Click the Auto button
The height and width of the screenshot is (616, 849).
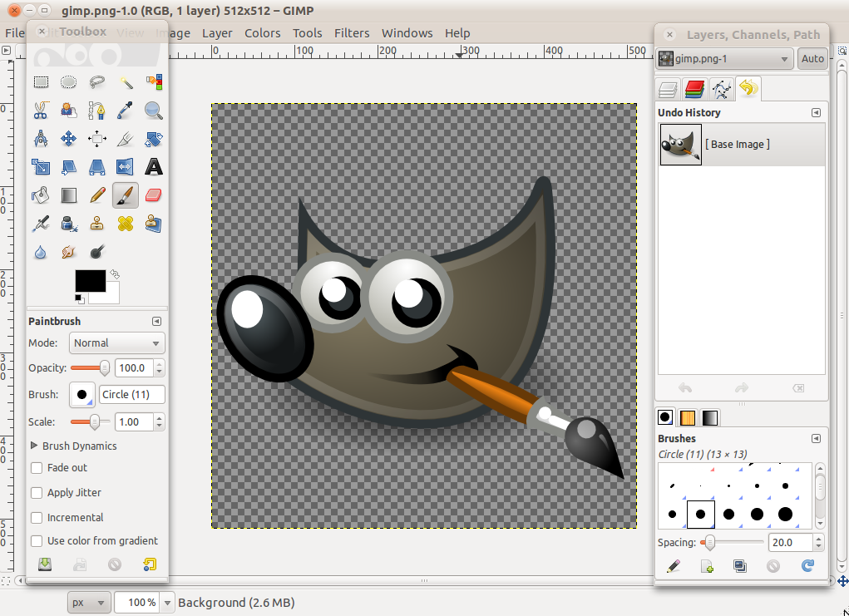[x=812, y=59]
